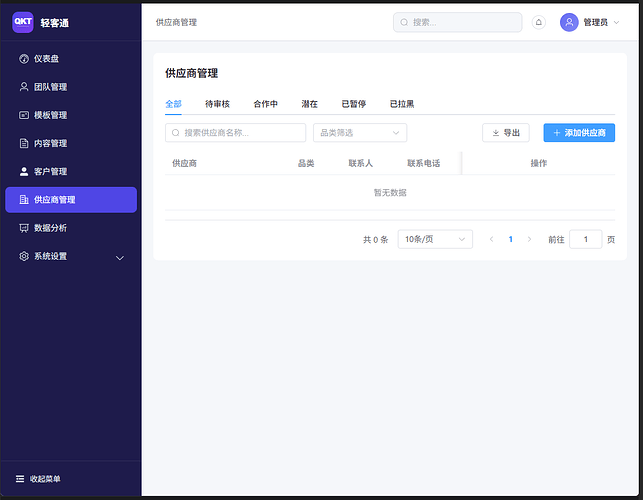
Task: Click the 内容管理 document icon
Action: pyautogui.click(x=24, y=143)
